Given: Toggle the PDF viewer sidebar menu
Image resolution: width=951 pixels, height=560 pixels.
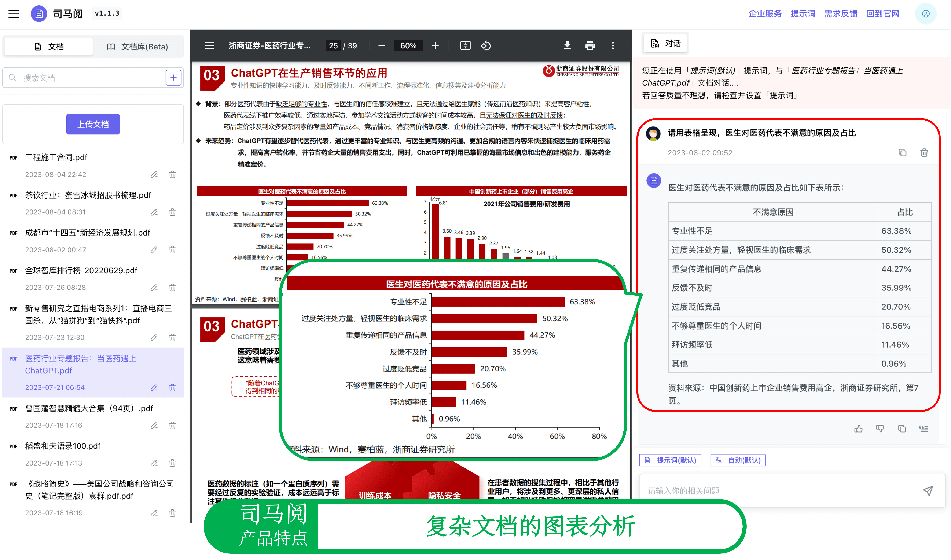Looking at the screenshot, I should [209, 46].
